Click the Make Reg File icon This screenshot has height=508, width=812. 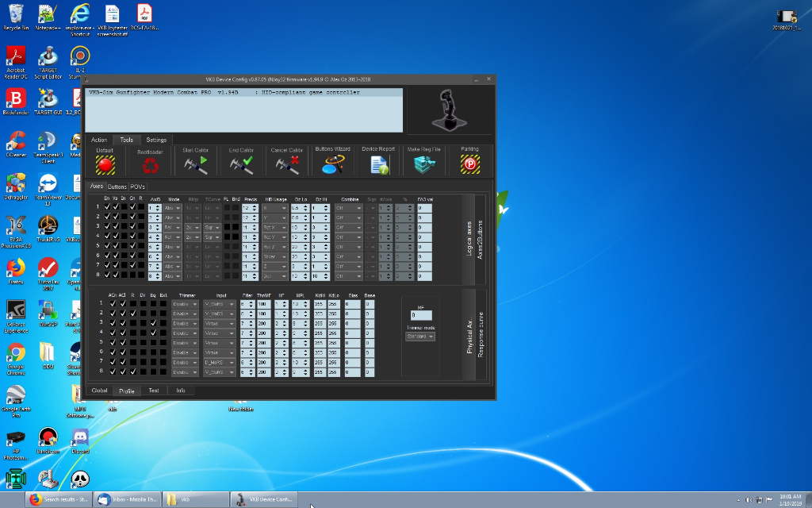pyautogui.click(x=424, y=164)
